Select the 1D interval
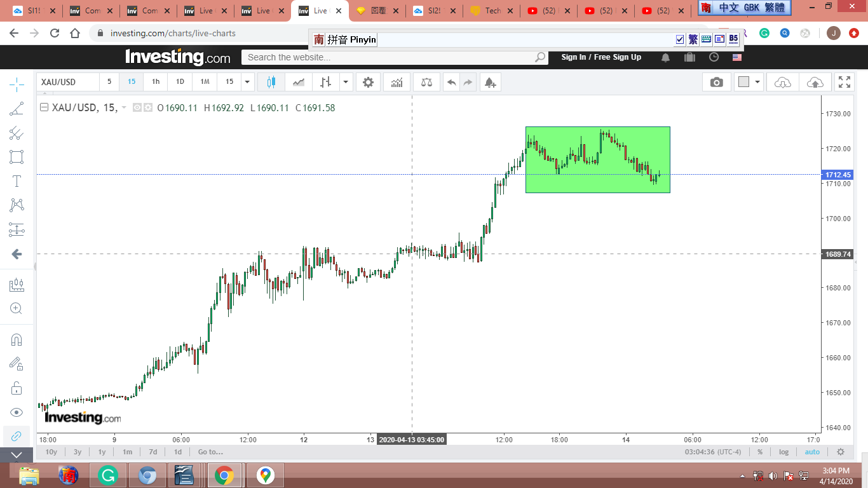868x488 pixels. point(180,82)
